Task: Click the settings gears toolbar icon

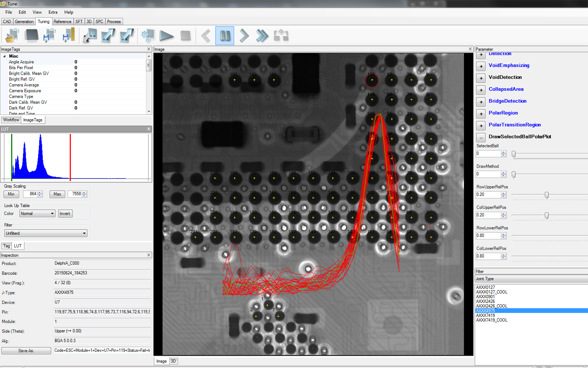Action: click(x=148, y=36)
